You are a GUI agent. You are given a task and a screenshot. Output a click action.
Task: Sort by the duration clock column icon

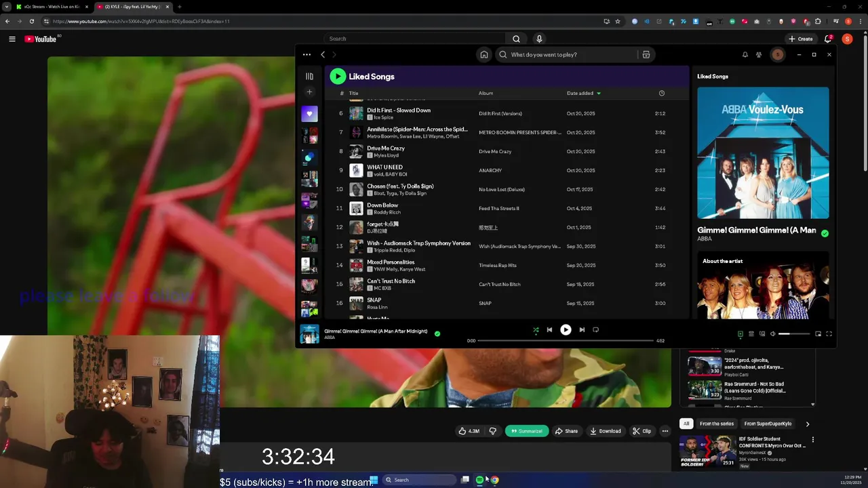[x=662, y=94]
